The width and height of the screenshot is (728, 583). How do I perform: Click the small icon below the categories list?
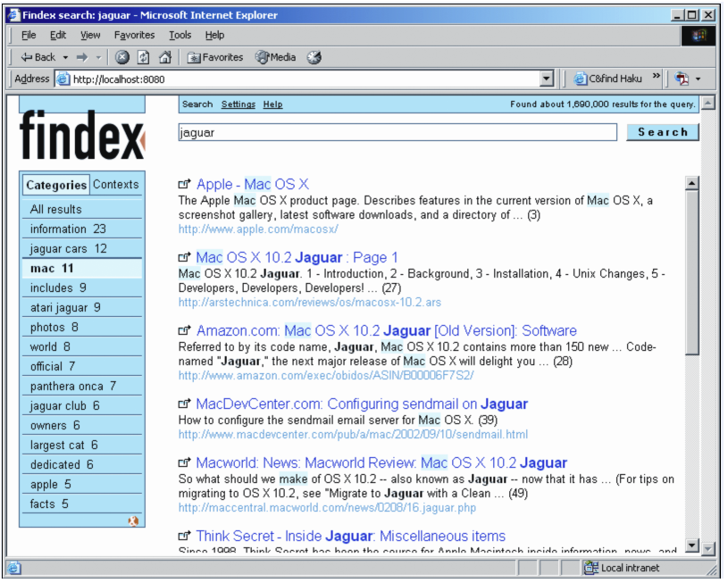(x=134, y=521)
